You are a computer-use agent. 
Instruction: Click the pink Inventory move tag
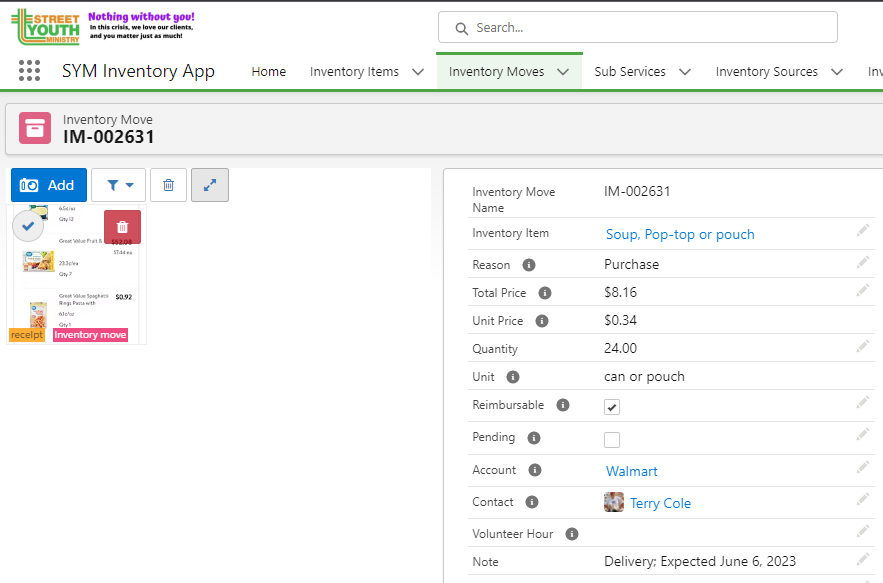pos(90,335)
